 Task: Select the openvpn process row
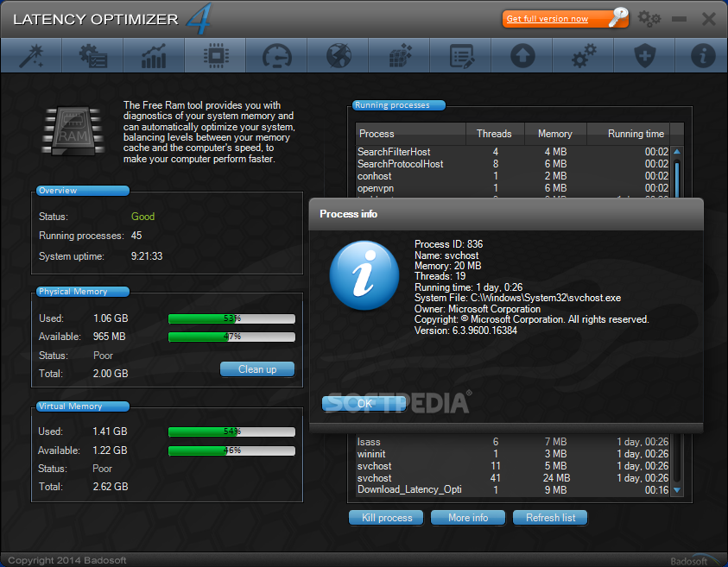pos(513,188)
